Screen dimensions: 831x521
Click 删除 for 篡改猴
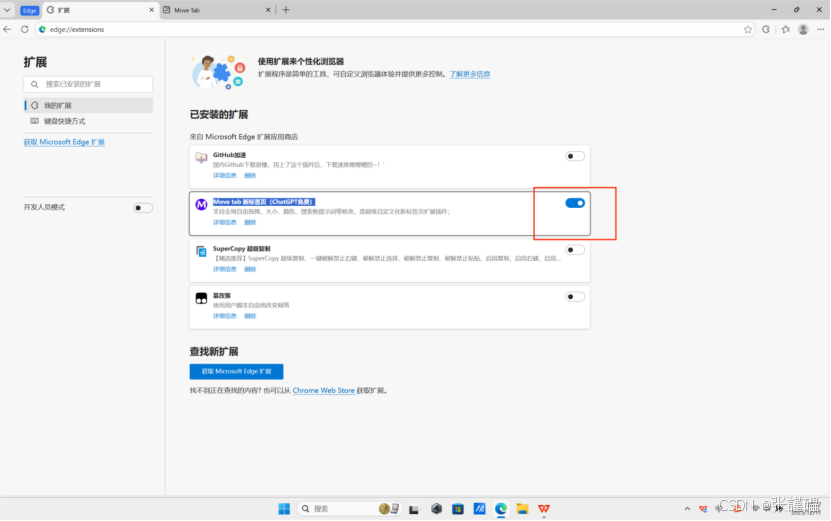click(250, 316)
